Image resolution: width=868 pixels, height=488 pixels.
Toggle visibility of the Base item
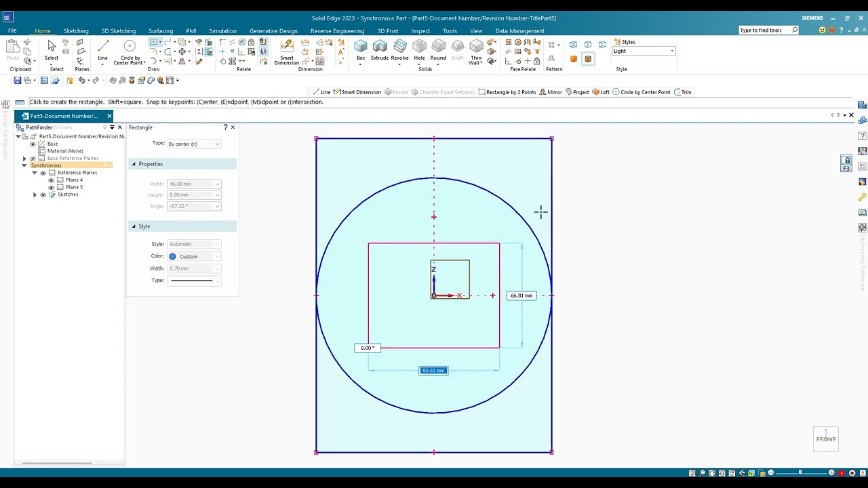tap(33, 144)
